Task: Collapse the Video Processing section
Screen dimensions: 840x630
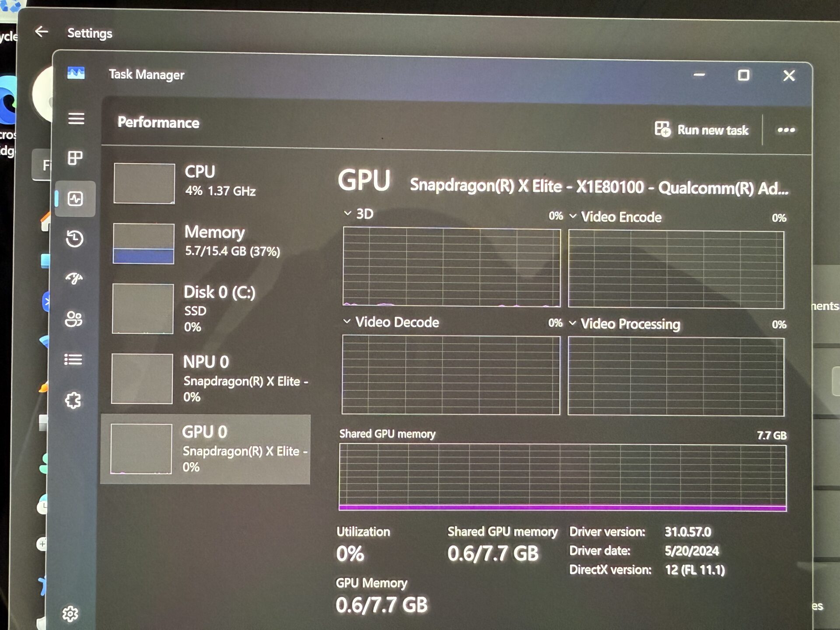Action: click(572, 324)
